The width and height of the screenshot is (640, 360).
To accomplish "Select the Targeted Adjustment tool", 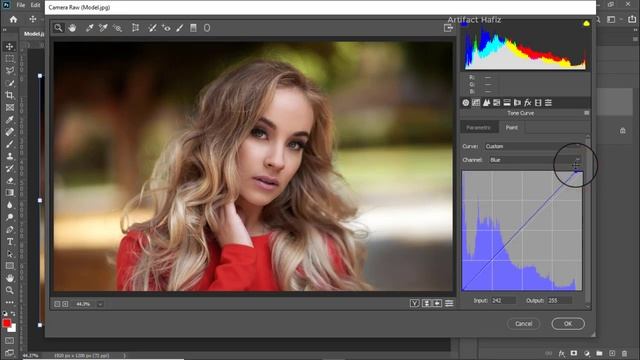I will pyautogui.click(x=118, y=28).
